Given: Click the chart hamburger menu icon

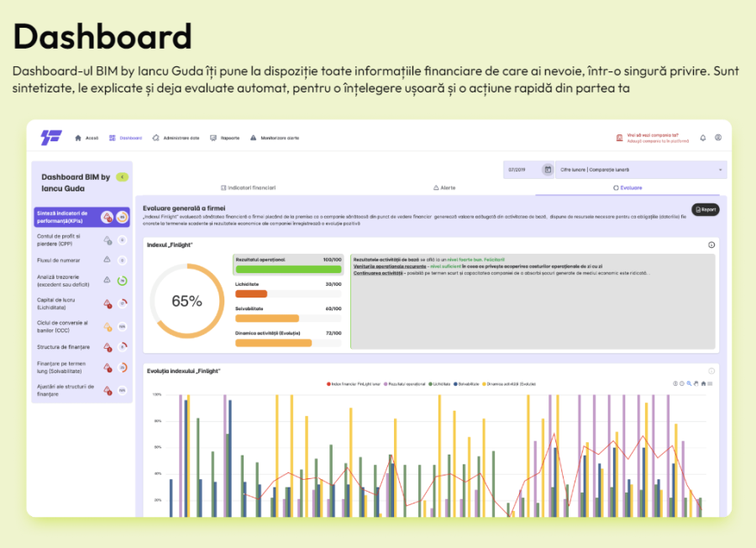Looking at the screenshot, I should pyautogui.click(x=711, y=383).
